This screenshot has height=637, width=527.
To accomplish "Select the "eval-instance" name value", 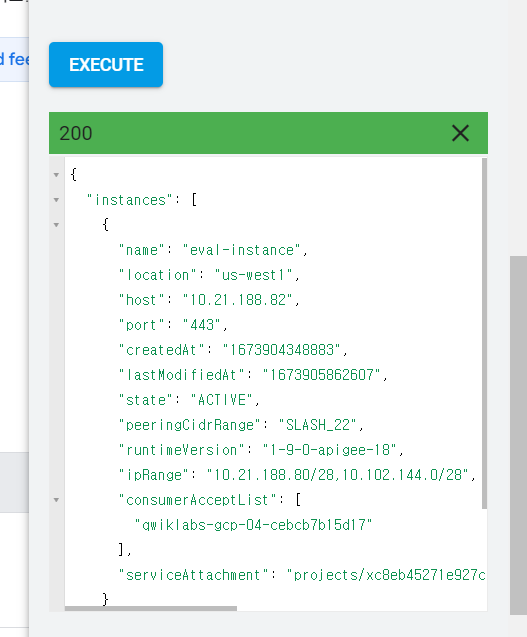I will point(241,250).
